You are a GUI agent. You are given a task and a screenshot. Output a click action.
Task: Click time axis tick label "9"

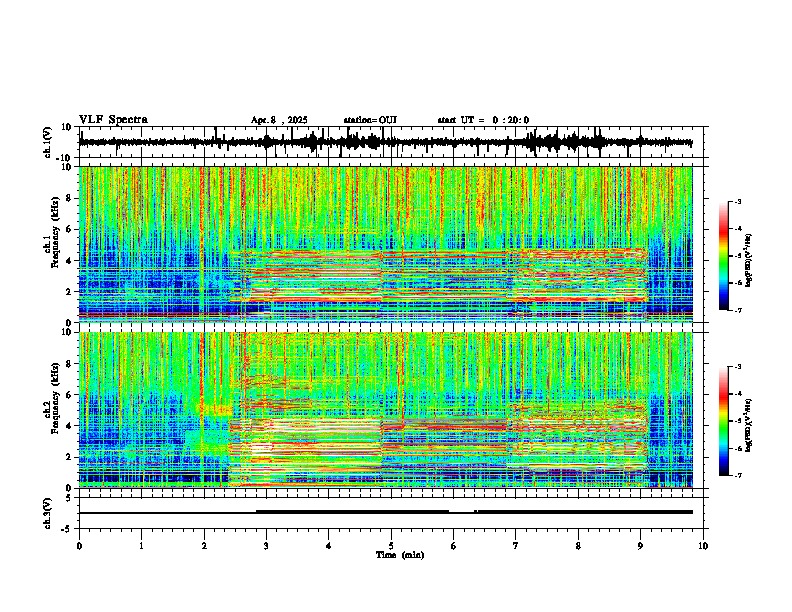640,546
